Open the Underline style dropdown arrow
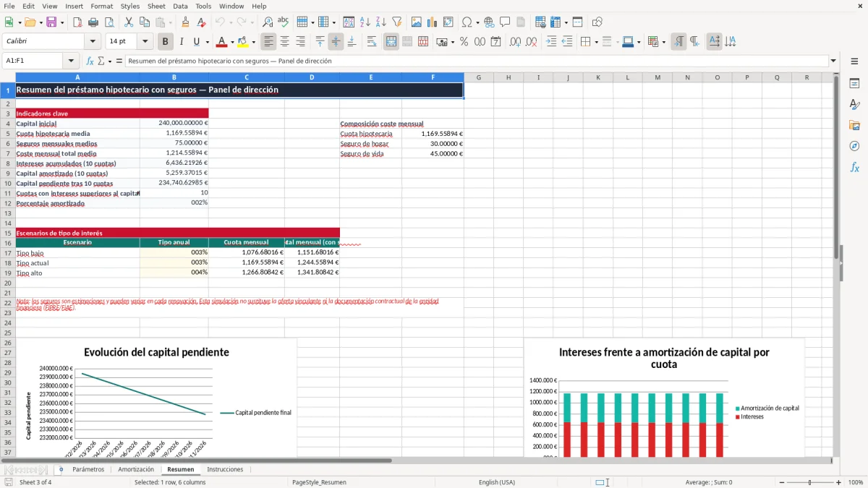The height and width of the screenshot is (488, 868). pyautogui.click(x=207, y=42)
